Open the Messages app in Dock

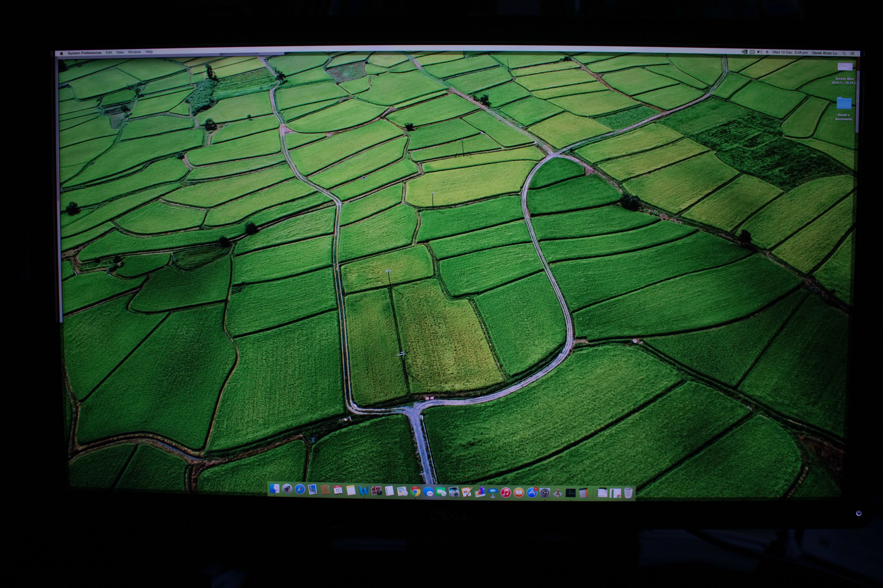tap(428, 492)
